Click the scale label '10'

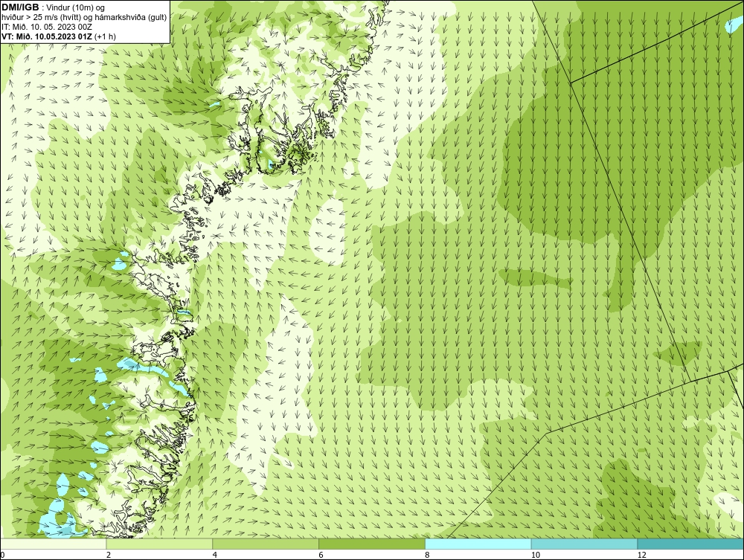[x=536, y=555]
